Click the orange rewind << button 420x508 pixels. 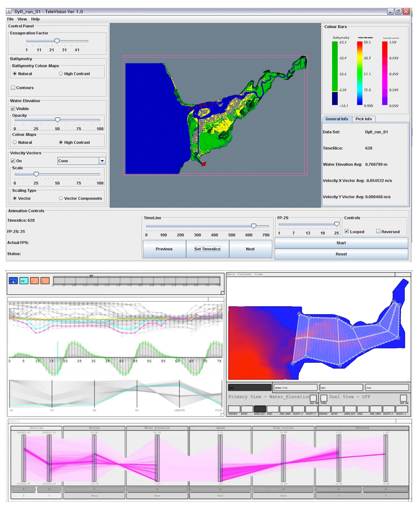tap(34, 281)
